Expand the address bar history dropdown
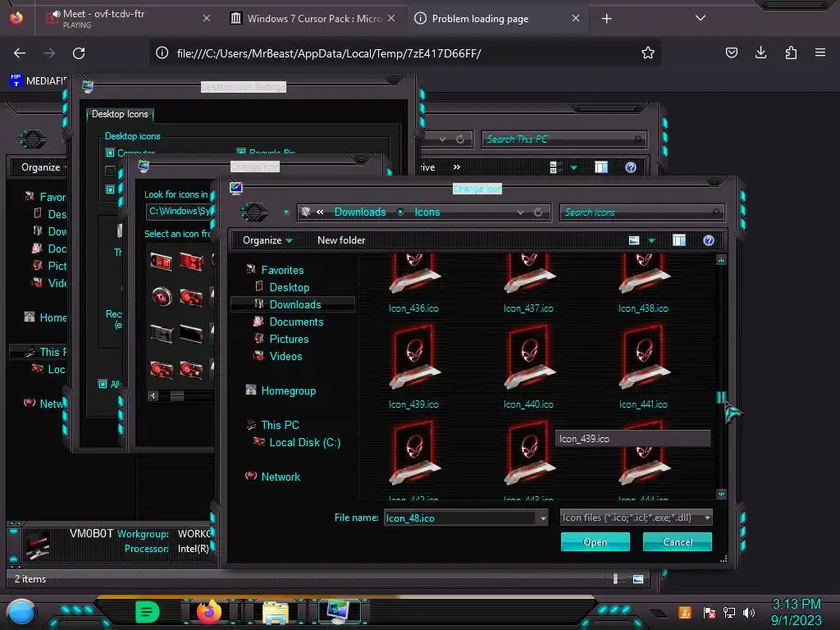840x630 pixels. click(520, 212)
